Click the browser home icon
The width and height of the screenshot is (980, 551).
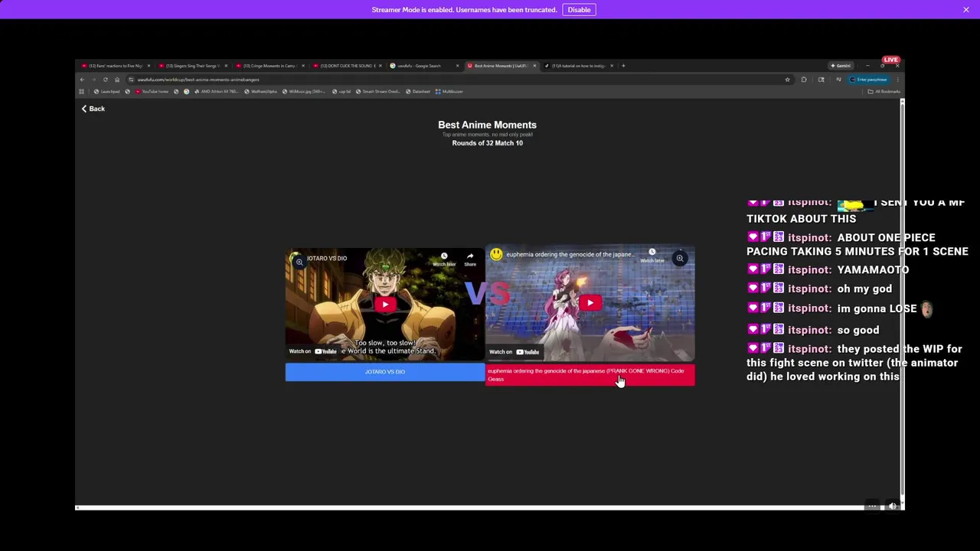coord(117,80)
